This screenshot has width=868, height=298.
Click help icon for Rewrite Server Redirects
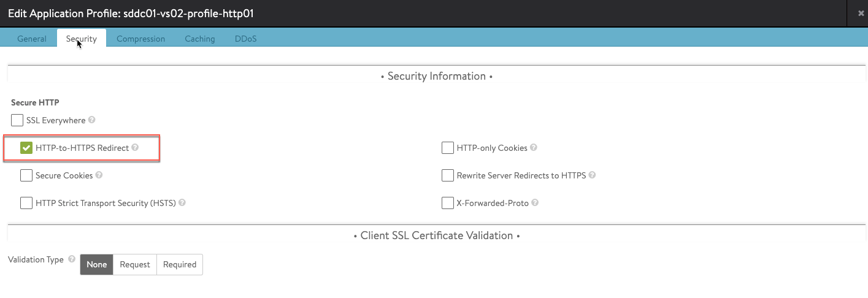pyautogui.click(x=592, y=175)
